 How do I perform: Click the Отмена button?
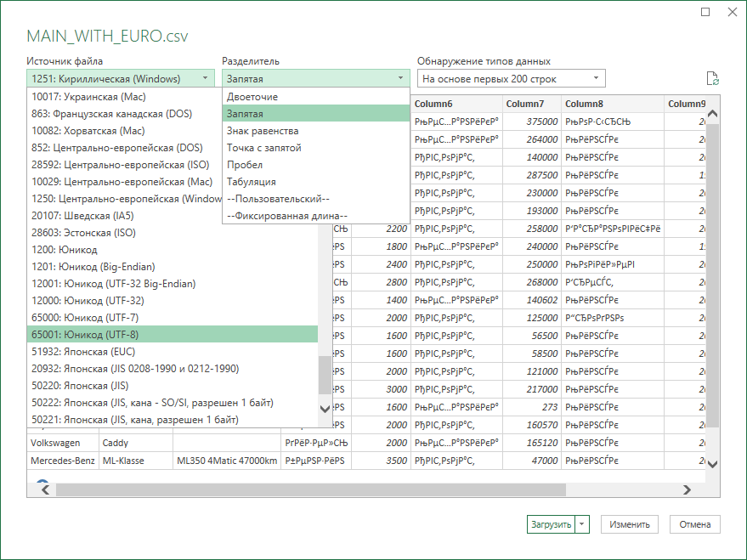[694, 524]
